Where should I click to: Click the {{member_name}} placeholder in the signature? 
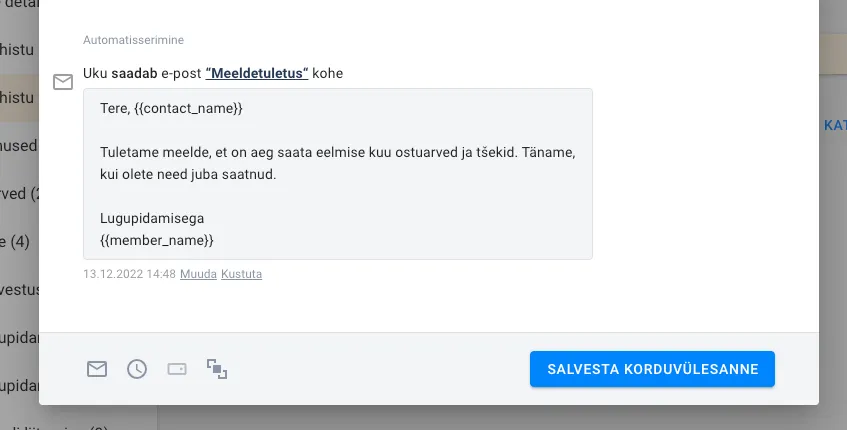(x=157, y=240)
